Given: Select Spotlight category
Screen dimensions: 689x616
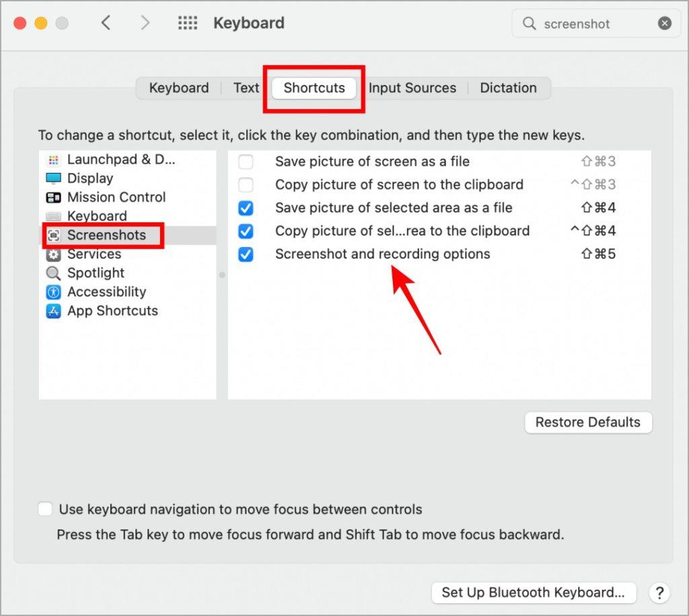Looking at the screenshot, I should pos(127,273).
